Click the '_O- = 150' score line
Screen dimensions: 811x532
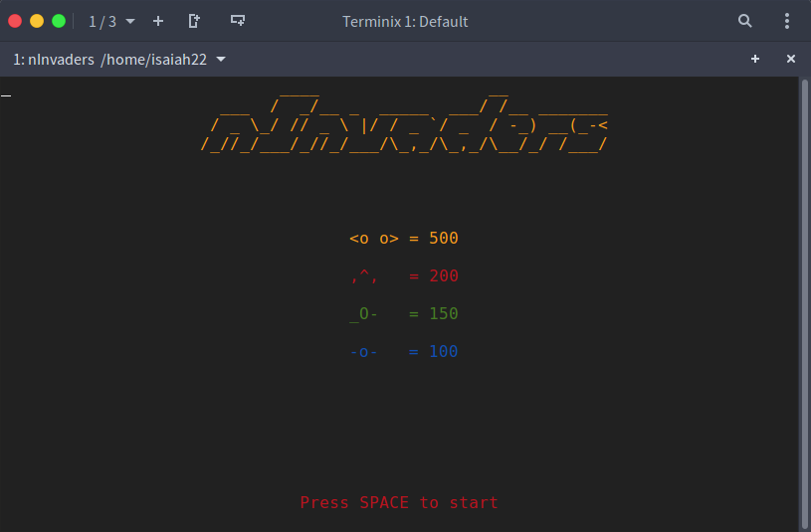click(x=404, y=314)
